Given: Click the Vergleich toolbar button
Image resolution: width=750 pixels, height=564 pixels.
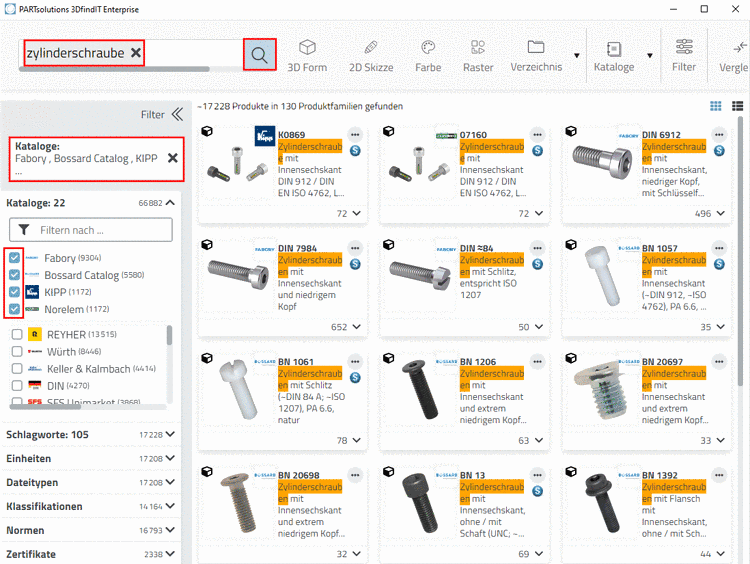Looking at the screenshot, I should [x=734, y=56].
